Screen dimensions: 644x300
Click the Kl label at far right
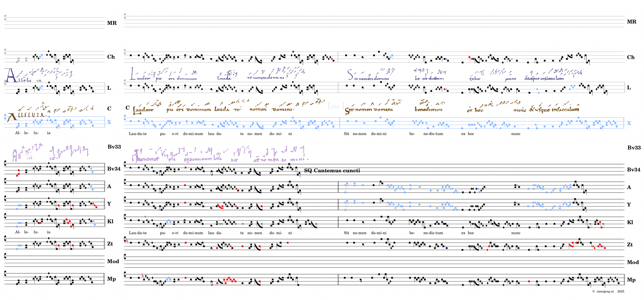click(630, 222)
